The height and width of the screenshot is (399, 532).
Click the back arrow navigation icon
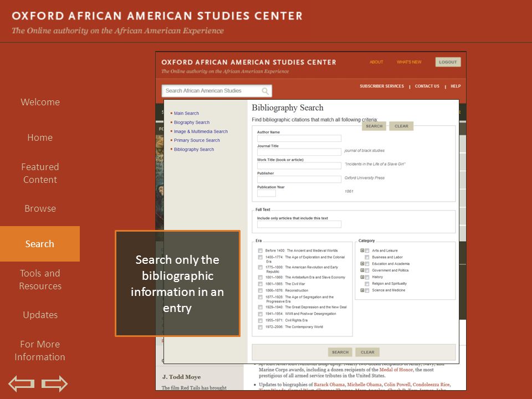22,383
